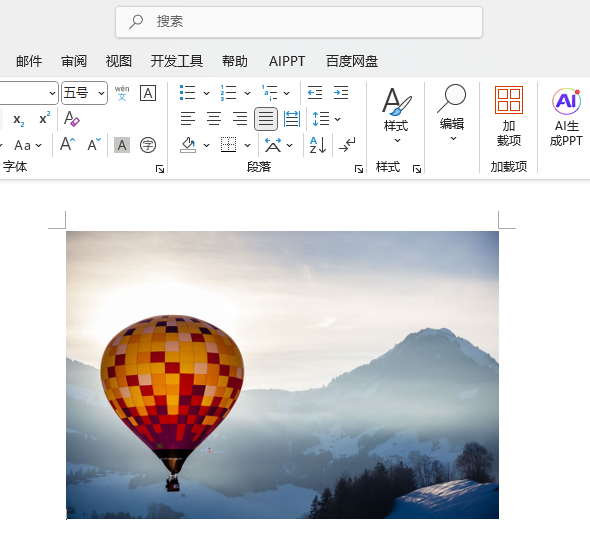Toggle character shading

click(122, 145)
